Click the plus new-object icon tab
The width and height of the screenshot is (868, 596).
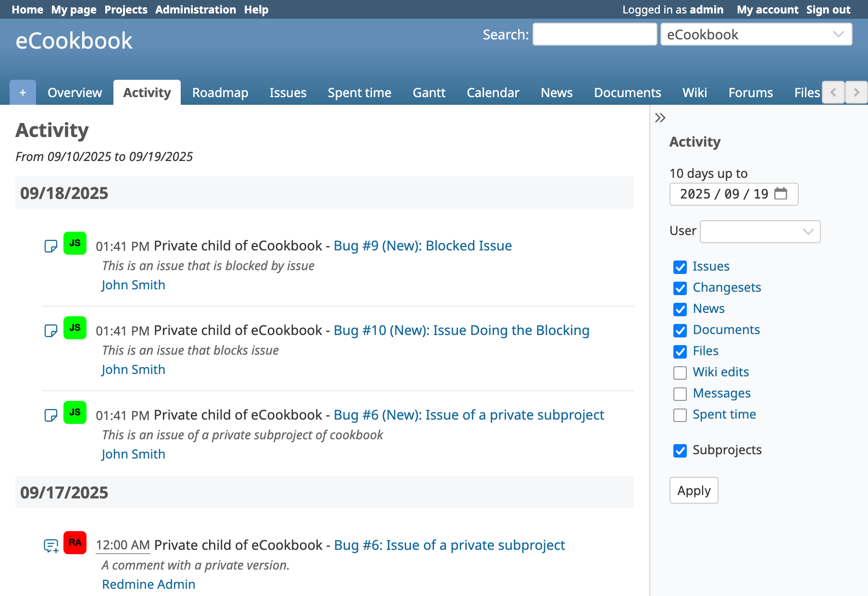coord(23,92)
